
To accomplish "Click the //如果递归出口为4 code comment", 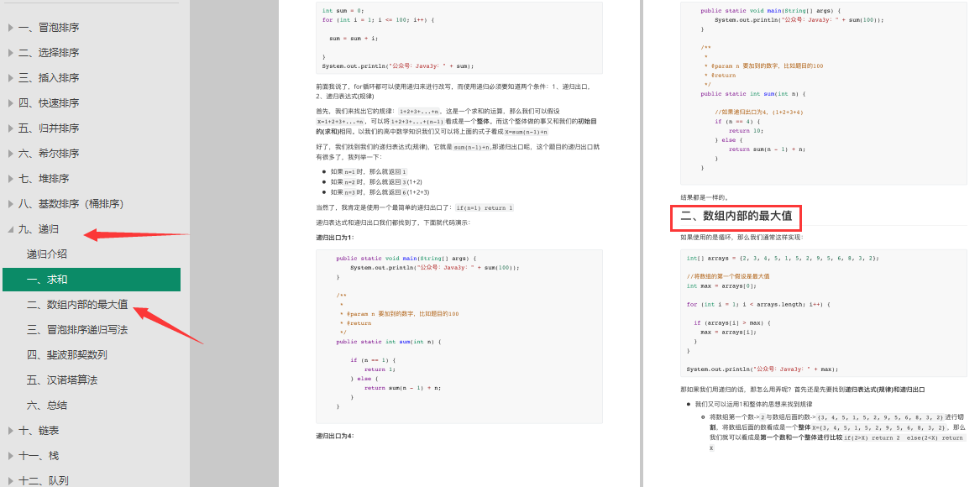I will coord(759,113).
